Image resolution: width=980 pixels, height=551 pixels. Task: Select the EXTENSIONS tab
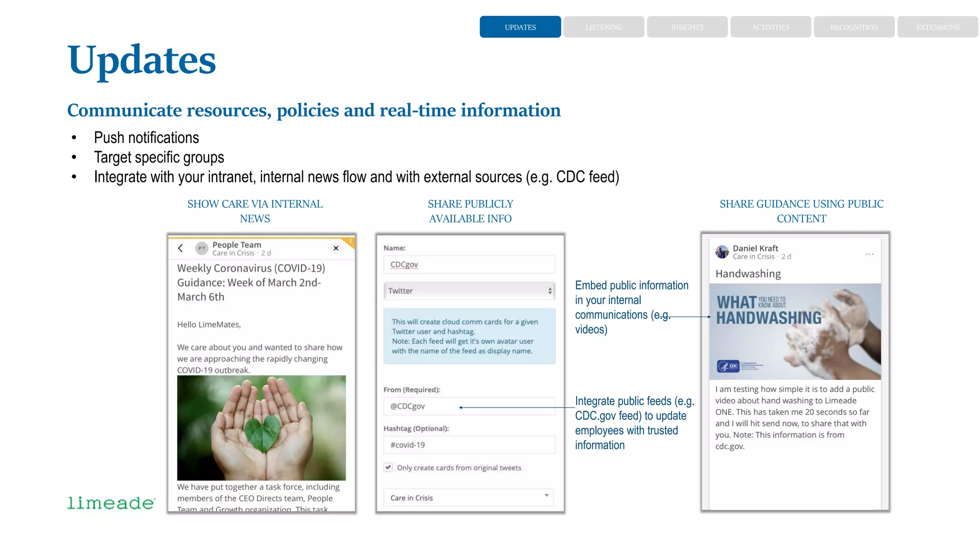(x=937, y=27)
